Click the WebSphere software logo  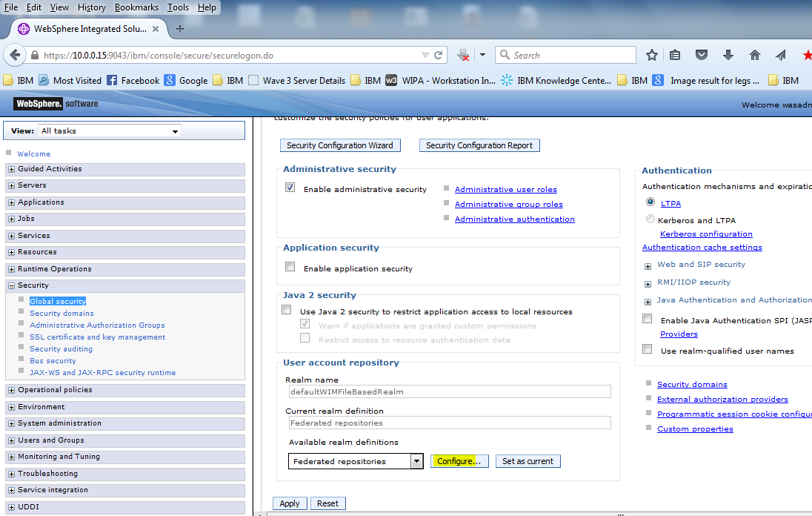[56, 104]
